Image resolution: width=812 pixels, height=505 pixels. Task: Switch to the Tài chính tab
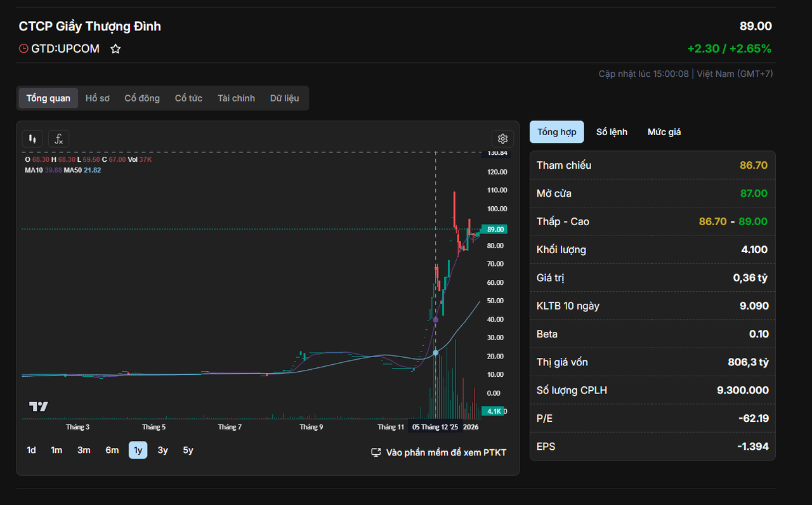tap(236, 98)
